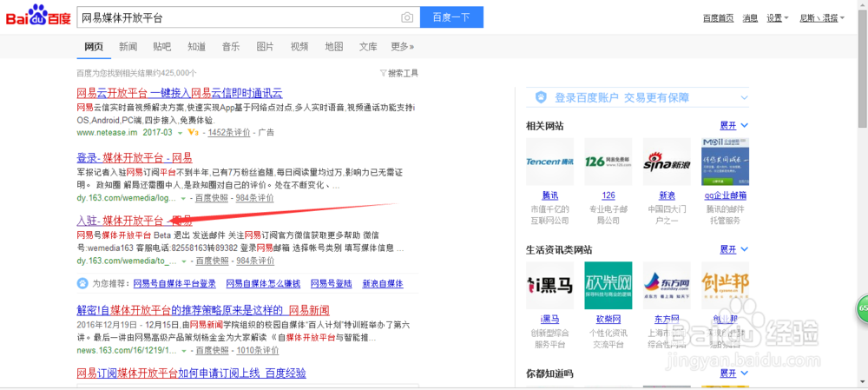Open the 消息 link

point(750,18)
